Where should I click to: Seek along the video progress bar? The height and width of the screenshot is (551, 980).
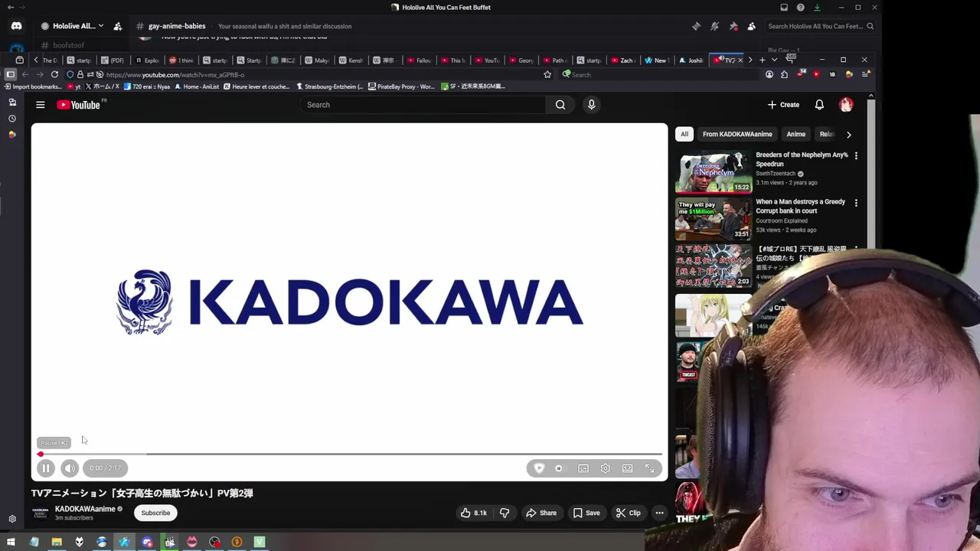pos(350,455)
